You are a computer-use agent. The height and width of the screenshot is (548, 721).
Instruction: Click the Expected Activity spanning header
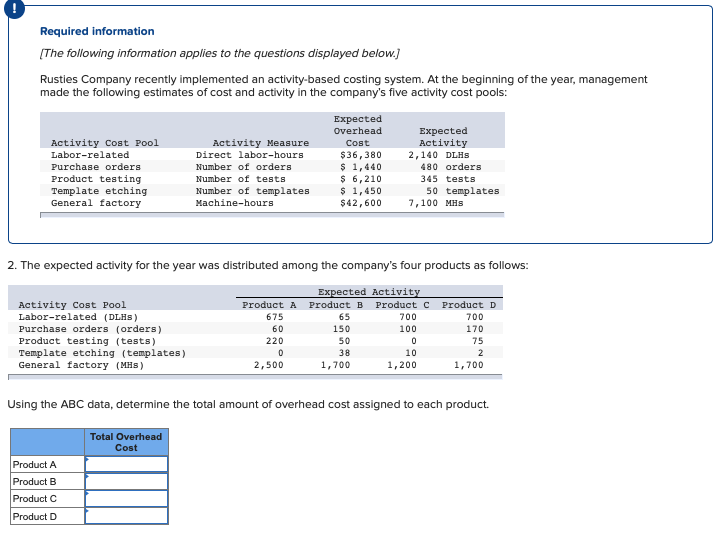[x=369, y=292]
